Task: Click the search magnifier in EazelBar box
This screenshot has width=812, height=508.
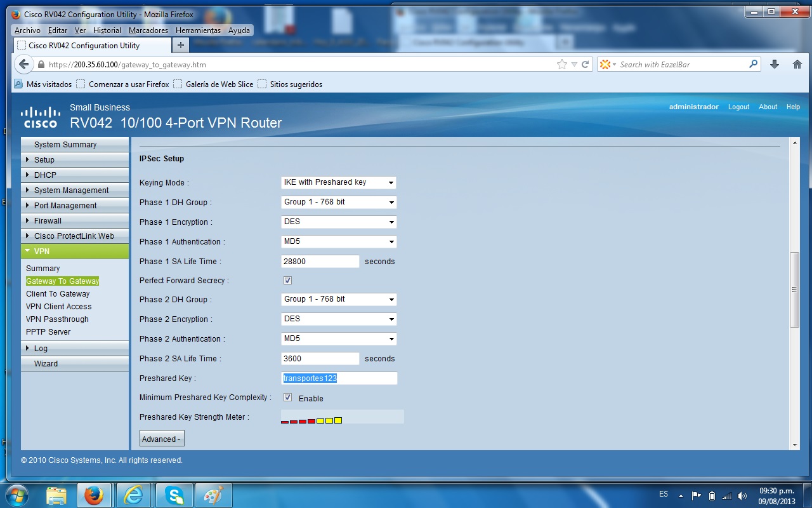Action: tap(754, 64)
